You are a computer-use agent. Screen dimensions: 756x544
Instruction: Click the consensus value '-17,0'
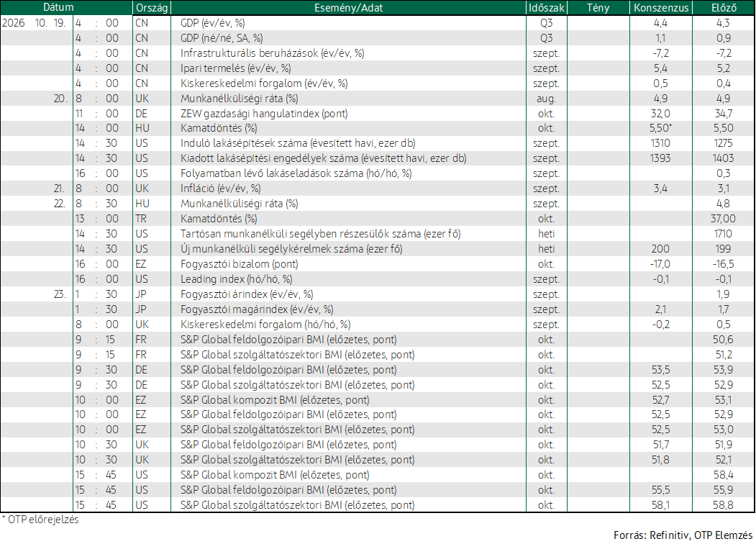pyautogui.click(x=660, y=264)
